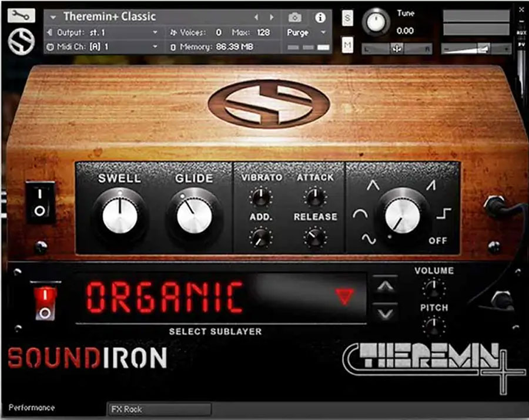Click the Soundiron S logo in header
The width and height of the screenshot is (529, 420).
(x=21, y=42)
